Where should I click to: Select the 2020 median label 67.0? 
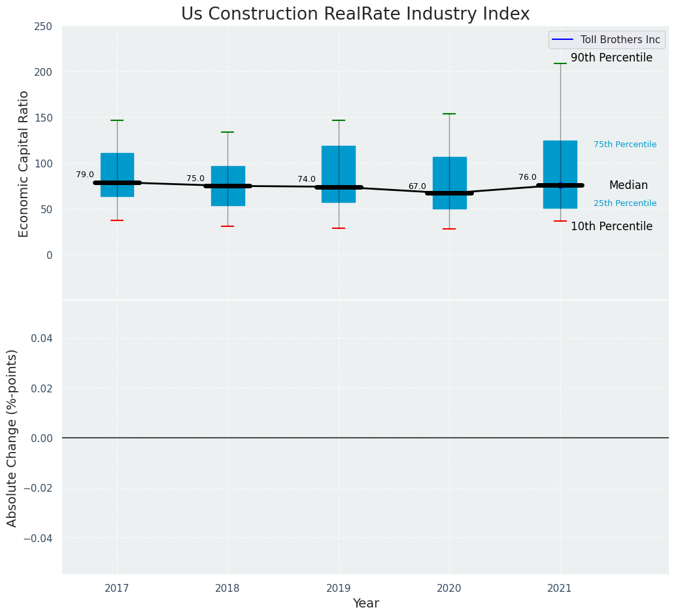click(x=417, y=186)
